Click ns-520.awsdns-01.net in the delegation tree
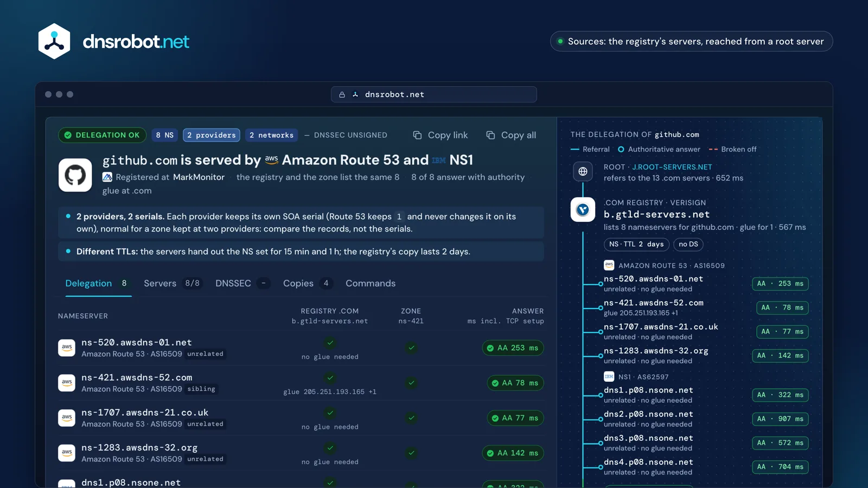 [x=653, y=279]
